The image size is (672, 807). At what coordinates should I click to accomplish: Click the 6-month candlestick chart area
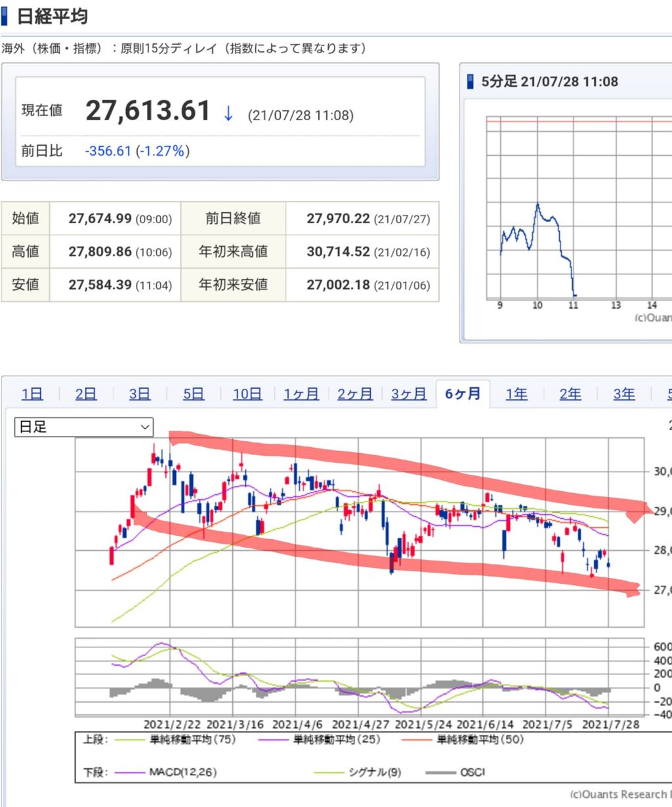[x=360, y=532]
